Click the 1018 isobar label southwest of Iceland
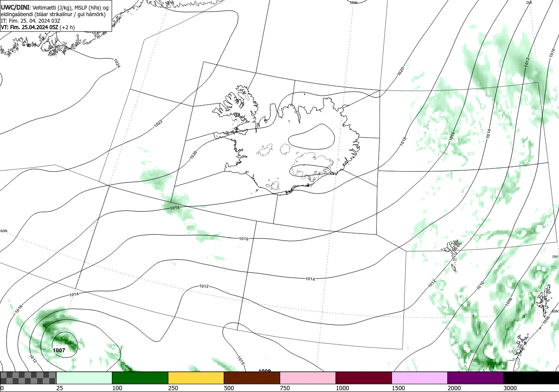This screenshot has height=392, width=559. point(175,208)
